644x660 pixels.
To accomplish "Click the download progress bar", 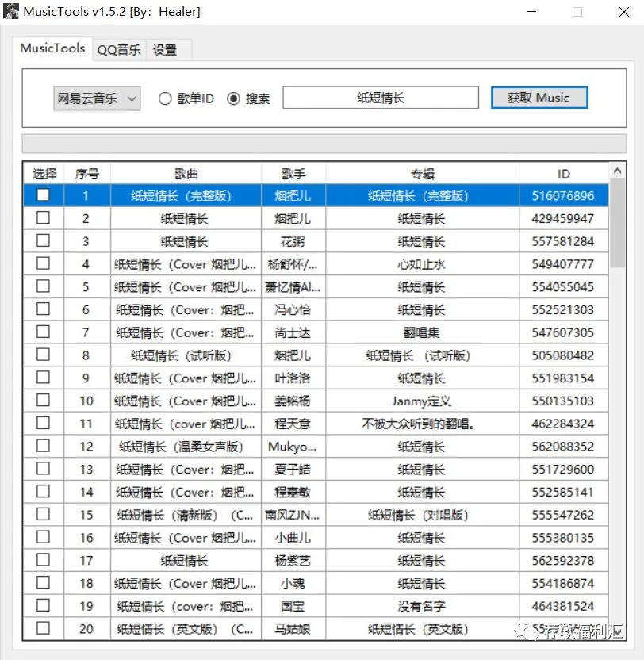I will (324, 144).
